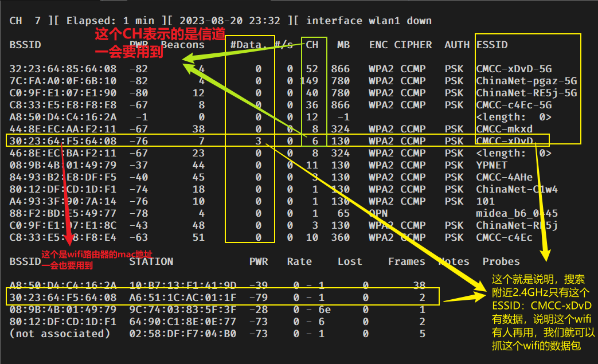Click the ESSID column header
The width and height of the screenshot is (598, 364).
point(491,45)
